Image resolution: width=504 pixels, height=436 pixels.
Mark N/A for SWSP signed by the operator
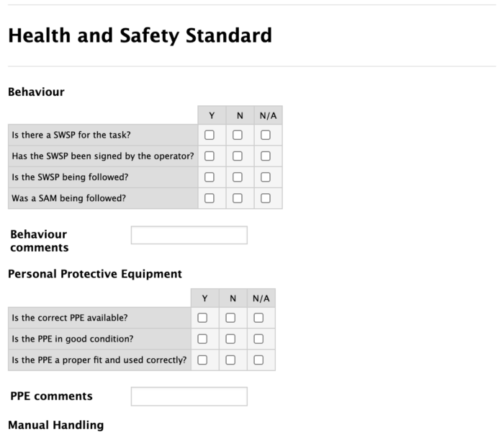(266, 156)
